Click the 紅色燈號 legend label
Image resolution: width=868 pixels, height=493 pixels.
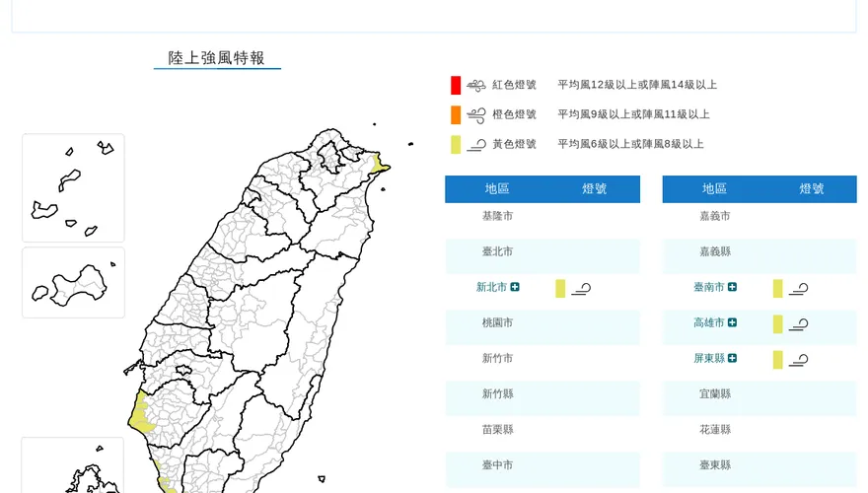(x=514, y=85)
